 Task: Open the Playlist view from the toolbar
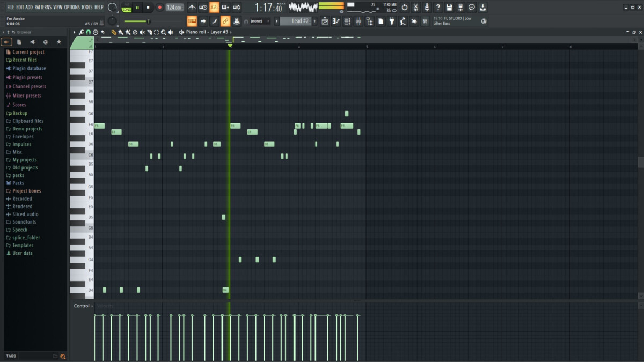pos(325,21)
